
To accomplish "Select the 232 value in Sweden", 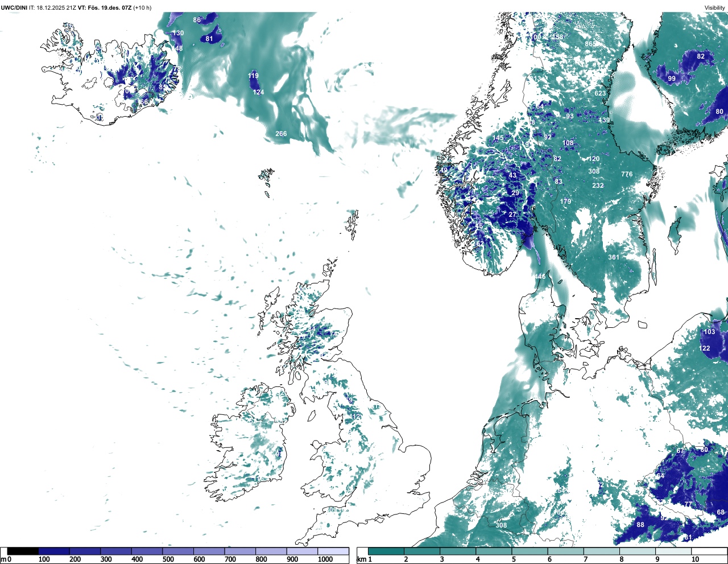I will 598,186.
